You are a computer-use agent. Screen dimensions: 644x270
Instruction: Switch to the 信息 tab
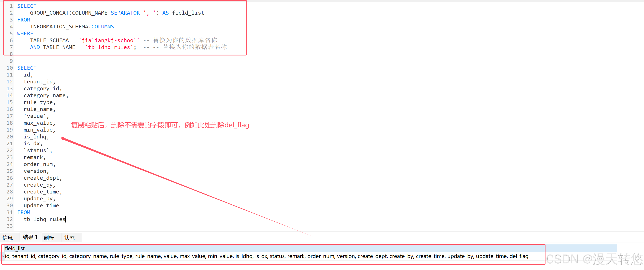(x=8, y=238)
